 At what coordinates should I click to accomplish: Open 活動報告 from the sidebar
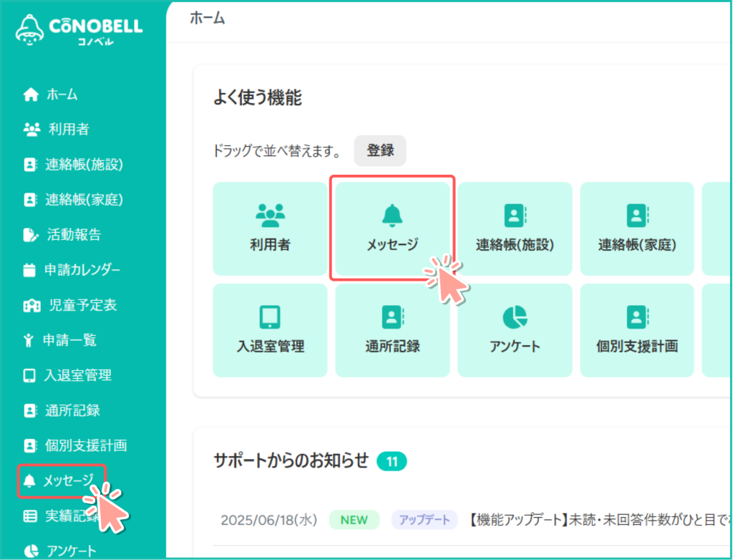pyautogui.click(x=73, y=235)
